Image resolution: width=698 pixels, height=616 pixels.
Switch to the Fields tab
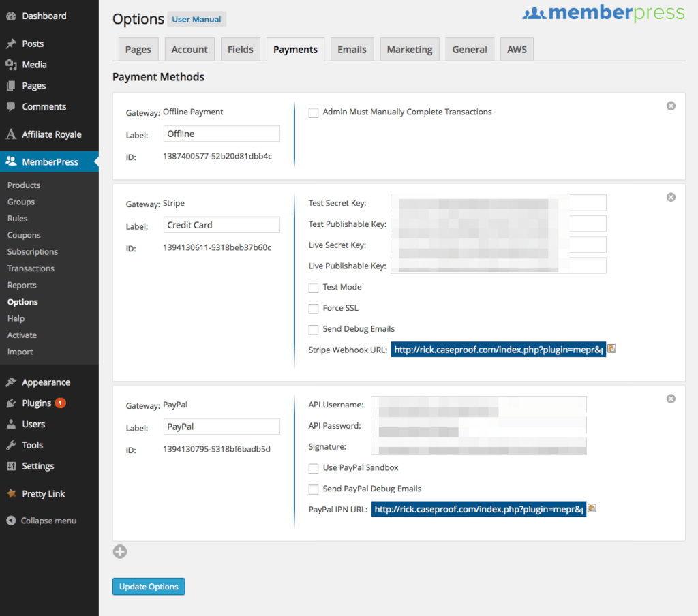(x=241, y=50)
